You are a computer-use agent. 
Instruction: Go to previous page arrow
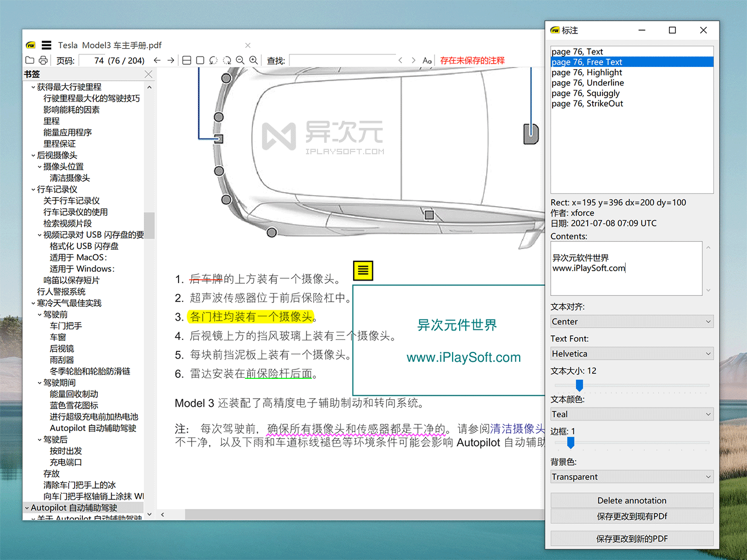click(x=157, y=60)
